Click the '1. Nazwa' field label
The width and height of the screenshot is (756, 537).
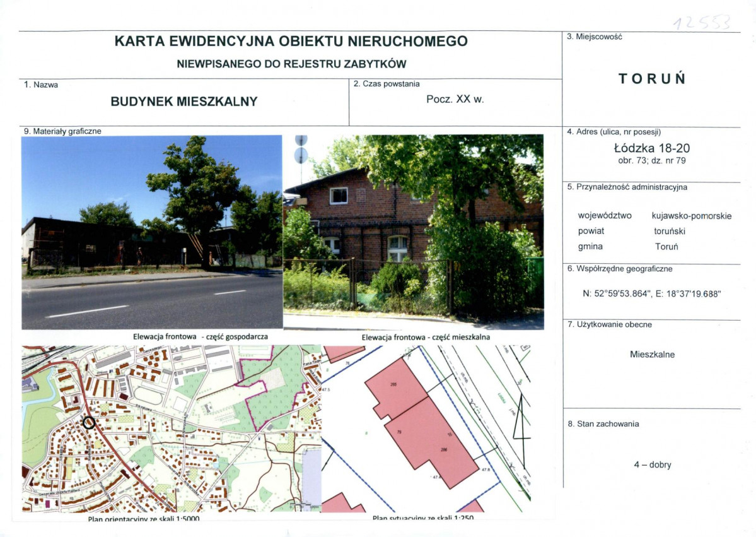[41, 85]
